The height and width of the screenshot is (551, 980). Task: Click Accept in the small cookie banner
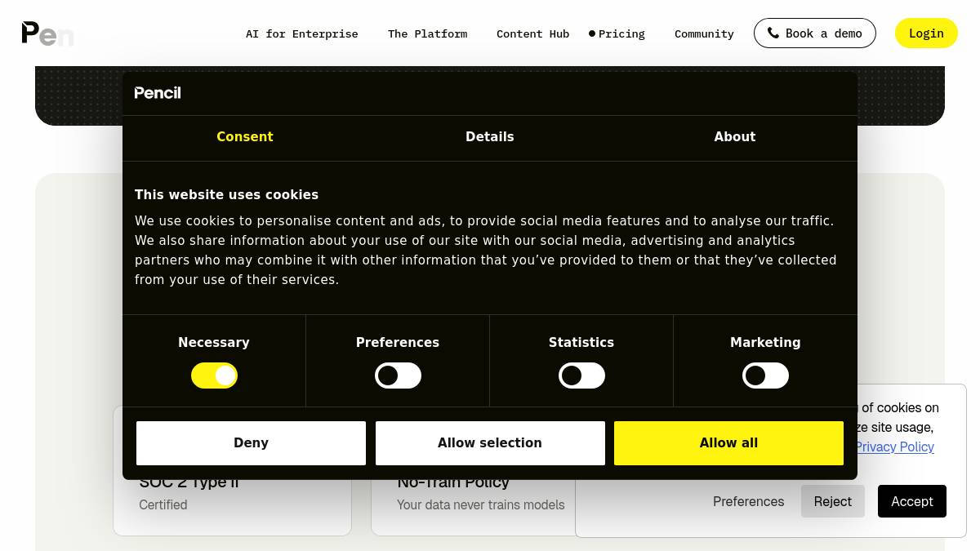912,501
